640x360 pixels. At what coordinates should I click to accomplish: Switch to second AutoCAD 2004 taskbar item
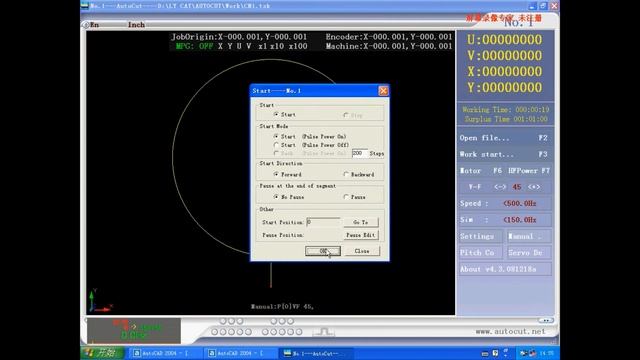click(x=240, y=353)
